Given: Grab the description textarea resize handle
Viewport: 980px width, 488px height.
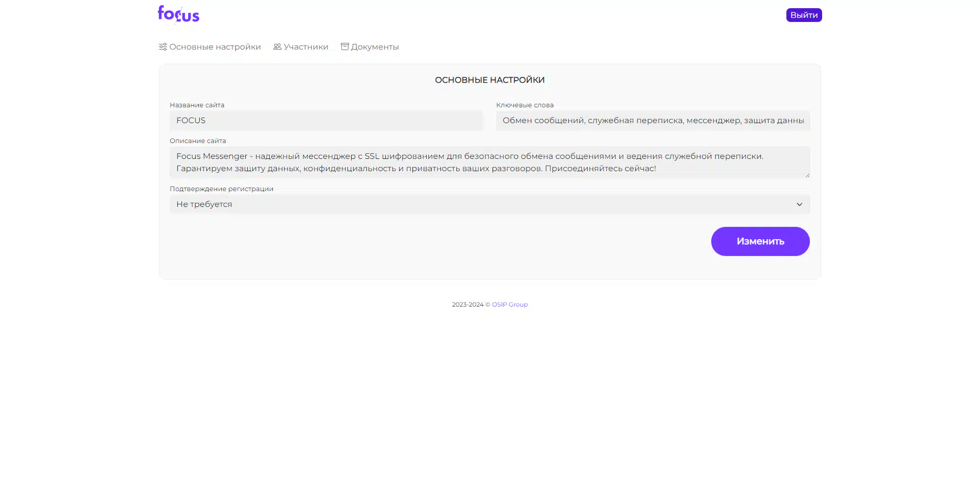Looking at the screenshot, I should (807, 175).
